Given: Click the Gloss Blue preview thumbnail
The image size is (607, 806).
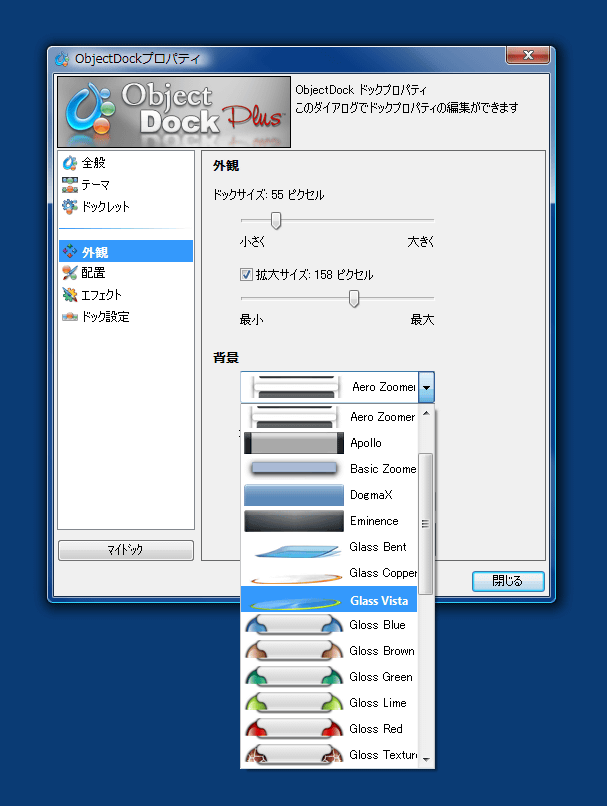Looking at the screenshot, I should point(294,625).
